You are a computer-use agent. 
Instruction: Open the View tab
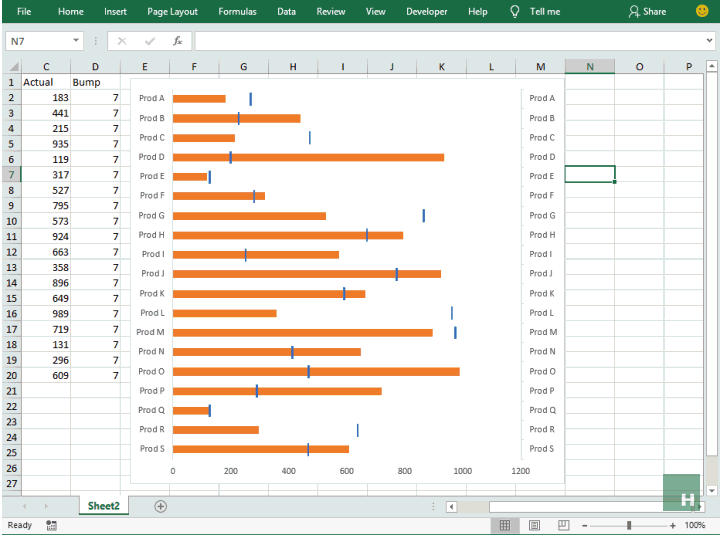[x=376, y=11]
